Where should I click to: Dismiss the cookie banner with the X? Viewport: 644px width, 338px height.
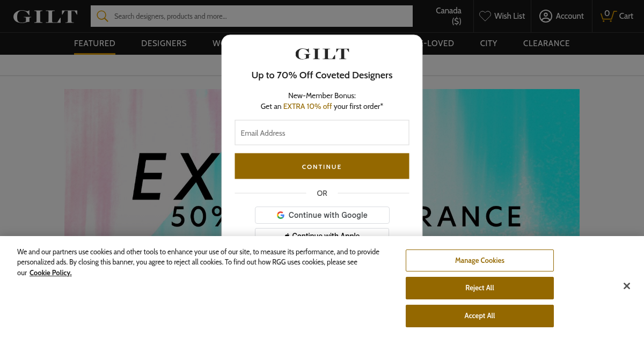(626, 286)
